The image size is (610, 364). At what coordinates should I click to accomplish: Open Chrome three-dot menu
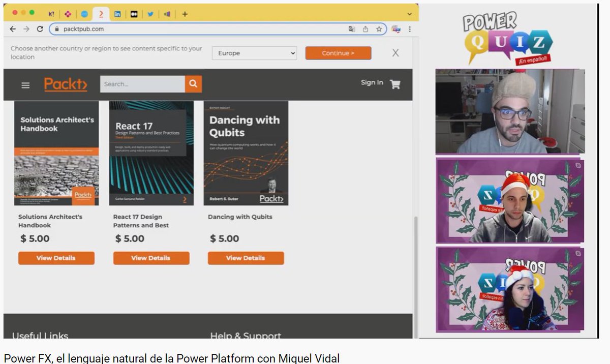coord(410,29)
